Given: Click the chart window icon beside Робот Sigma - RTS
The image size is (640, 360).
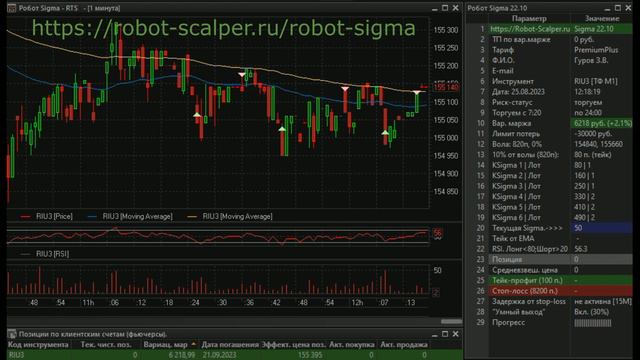Looking at the screenshot, I should tap(11, 8).
